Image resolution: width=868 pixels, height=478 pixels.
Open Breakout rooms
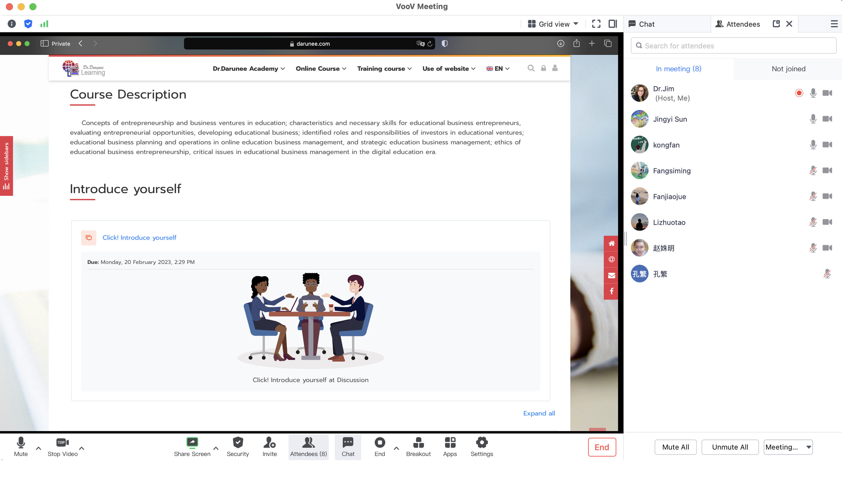click(x=418, y=447)
